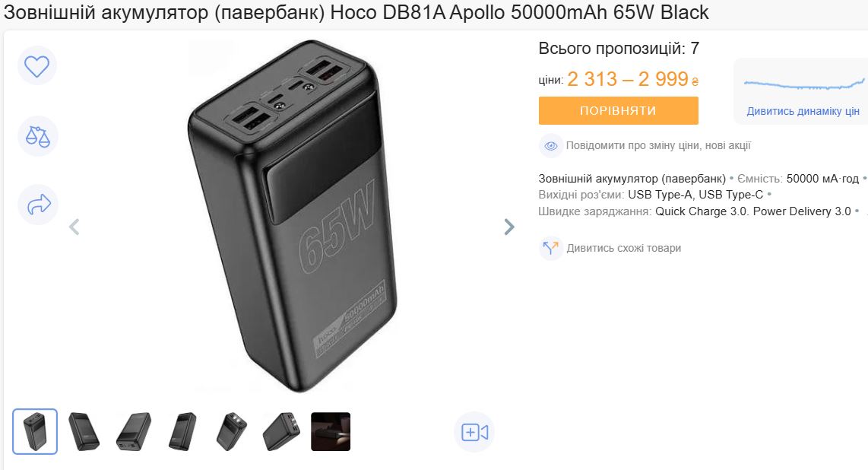The width and height of the screenshot is (868, 470).
Task: Add product to favorites with heart icon
Action: pos(37,66)
